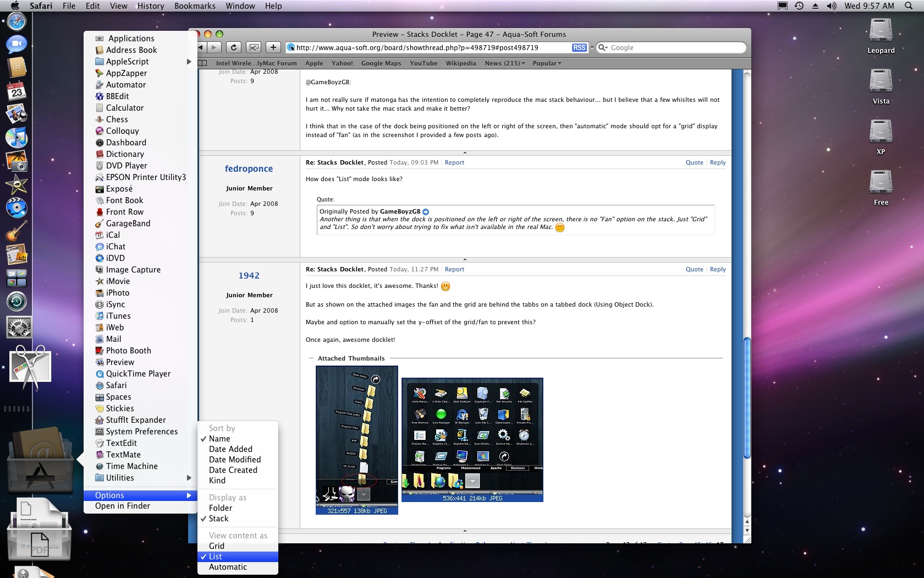Open Spotlight search in menu bar
The height and width of the screenshot is (578, 924).
click(x=908, y=6)
